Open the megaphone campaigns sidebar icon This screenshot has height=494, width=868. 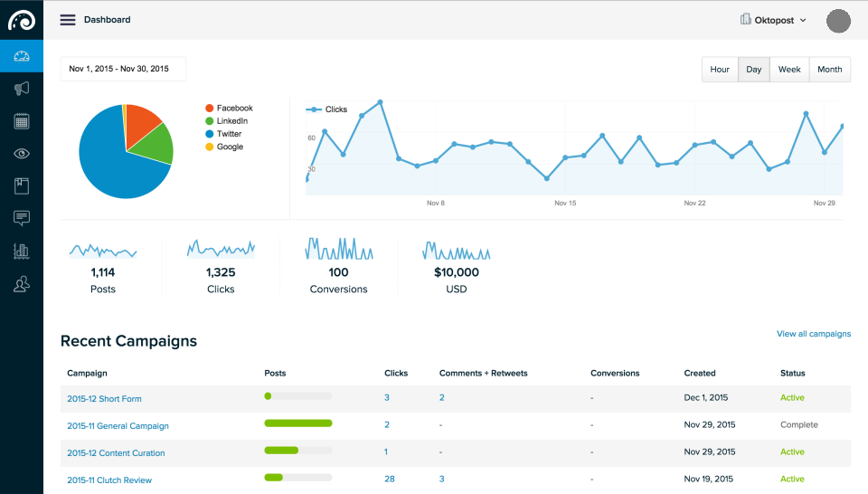point(22,89)
